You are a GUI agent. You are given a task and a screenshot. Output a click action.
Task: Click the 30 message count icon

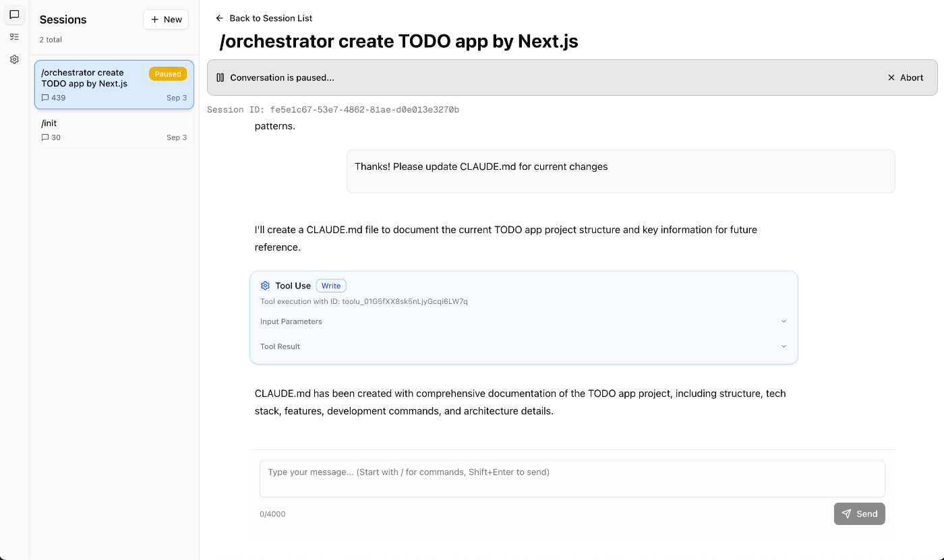[x=45, y=137]
